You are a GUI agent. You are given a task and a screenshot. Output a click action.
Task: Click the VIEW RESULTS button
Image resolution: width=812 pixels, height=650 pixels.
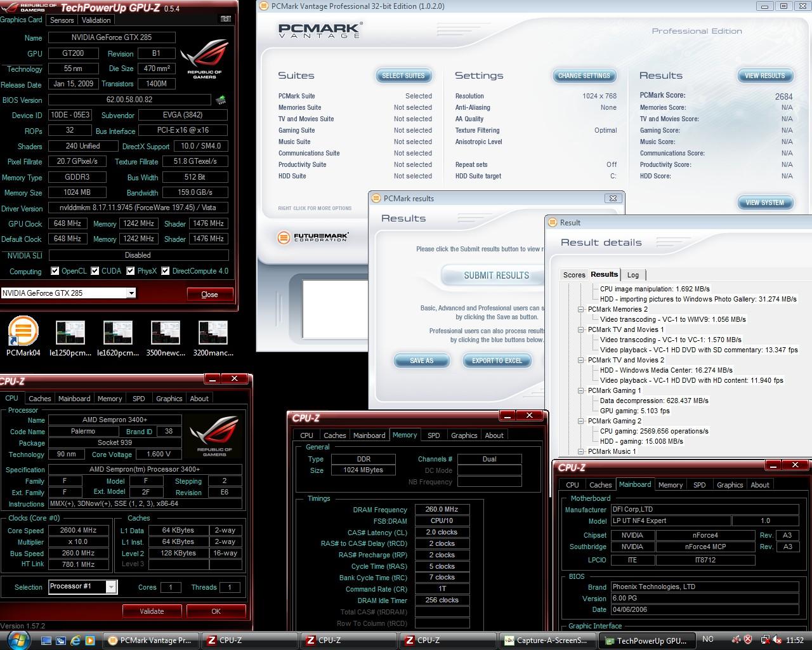click(x=765, y=76)
